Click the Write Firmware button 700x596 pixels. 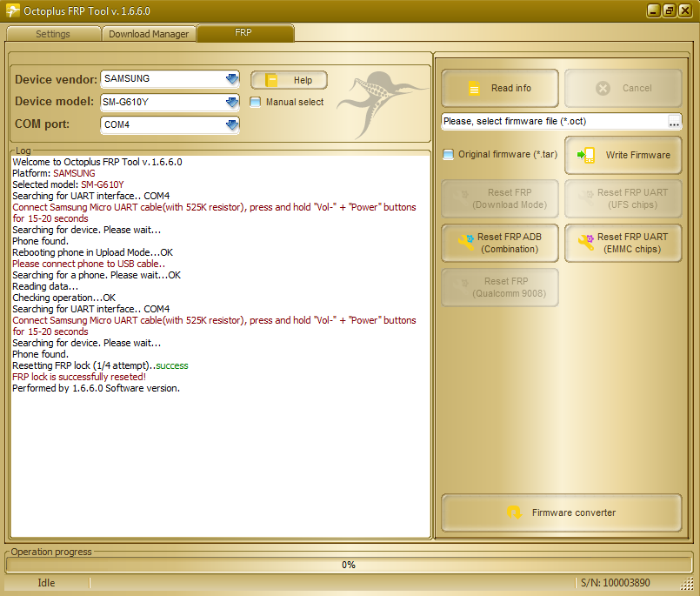(623, 155)
